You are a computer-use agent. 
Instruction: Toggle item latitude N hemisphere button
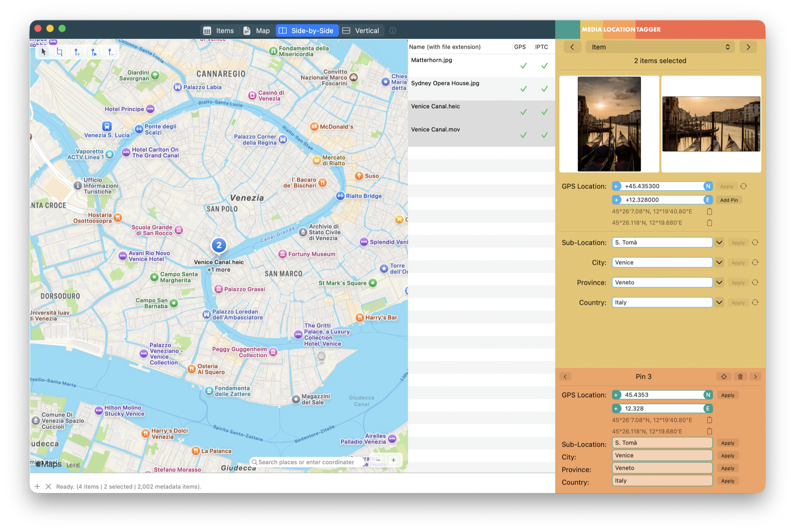coord(708,186)
